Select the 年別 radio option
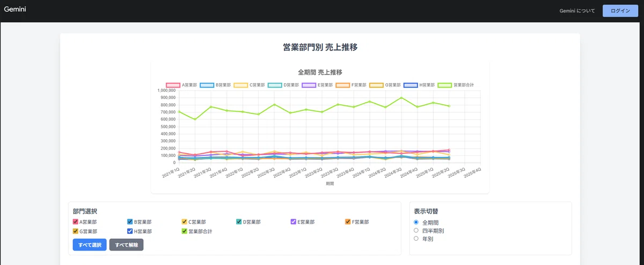 click(x=416, y=238)
